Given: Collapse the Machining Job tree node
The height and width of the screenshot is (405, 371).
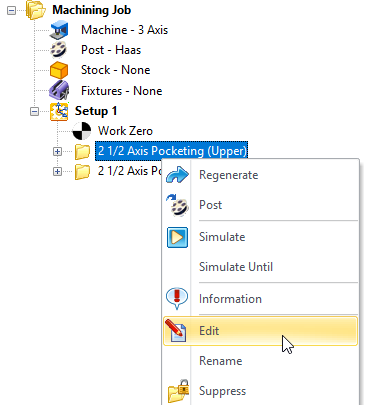Looking at the screenshot, I should click(x=12, y=10).
